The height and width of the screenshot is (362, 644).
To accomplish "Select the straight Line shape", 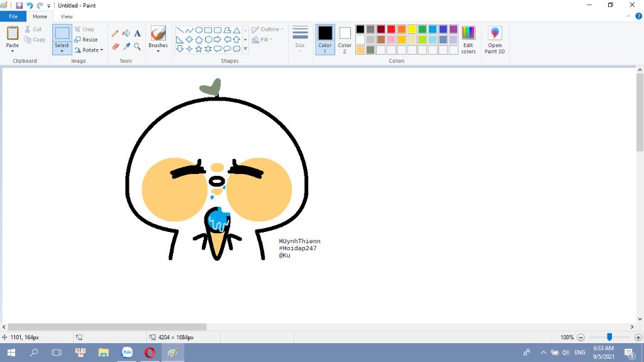I will pos(179,30).
